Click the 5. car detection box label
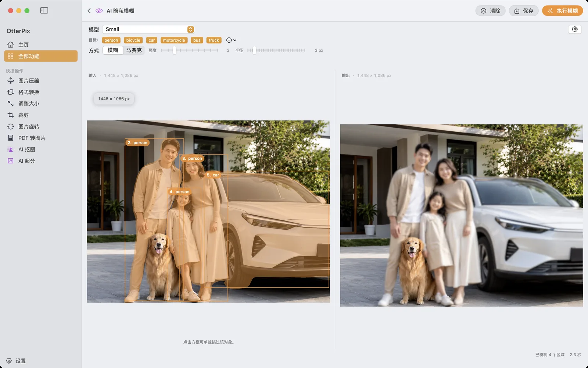Screen dimensions: 588x368 213,175
